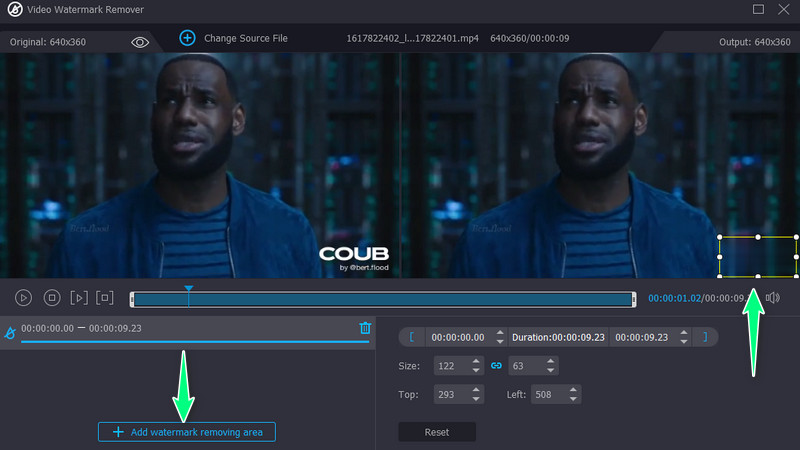Viewport: 800px width, 450px height.
Task: Click the Duration time input field
Action: tap(558, 337)
